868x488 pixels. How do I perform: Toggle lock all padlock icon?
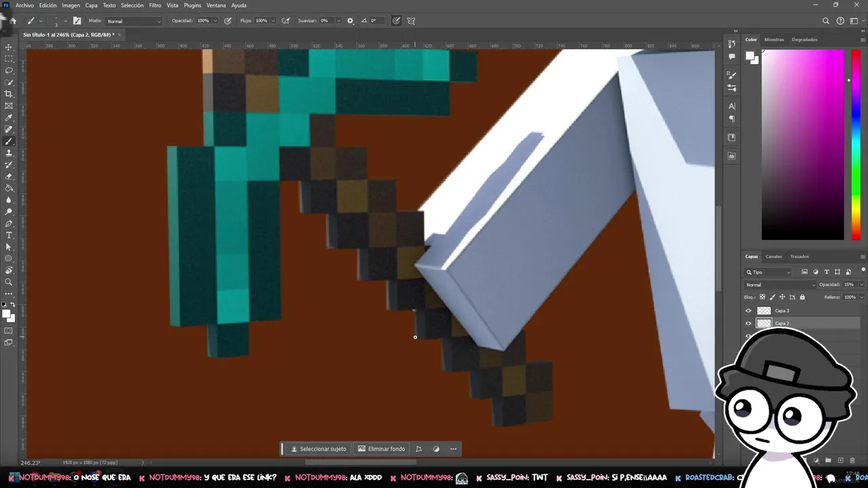(803, 297)
